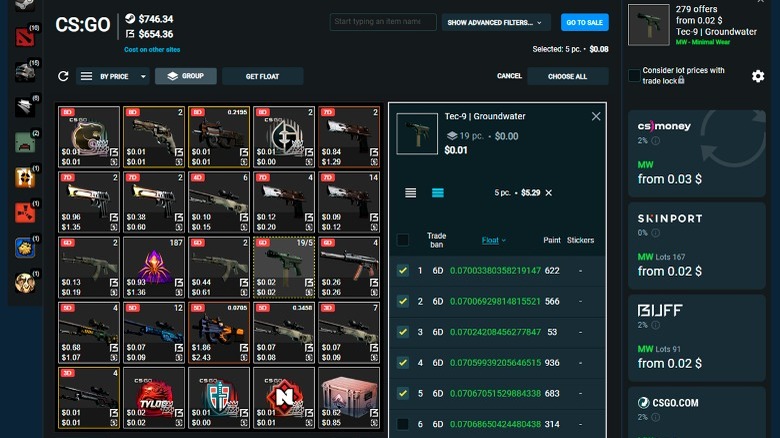Show Skinport 0% fee info icon
The height and width of the screenshot is (438, 780).
(x=656, y=233)
